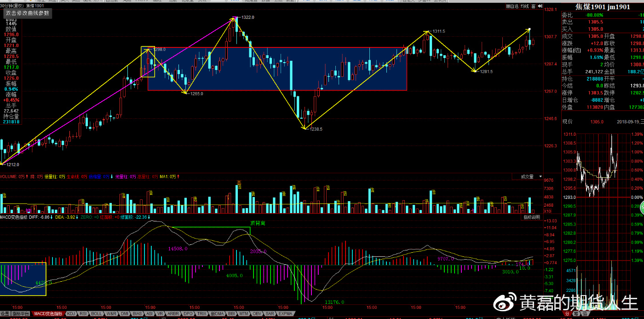Click the 总手 value 22,642 in left panel
Image resolution: width=644 pixels, height=319 pixels.
pyautogui.click(x=11, y=110)
